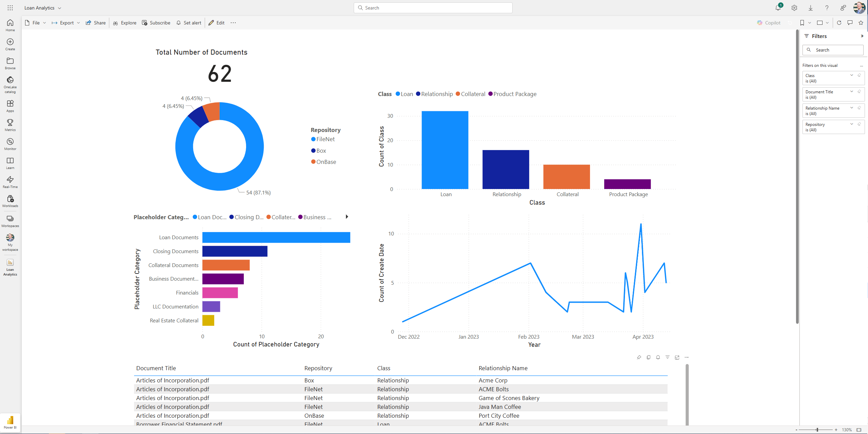The height and width of the screenshot is (434, 868).
Task: Click Set alert in the toolbar
Action: tap(189, 22)
